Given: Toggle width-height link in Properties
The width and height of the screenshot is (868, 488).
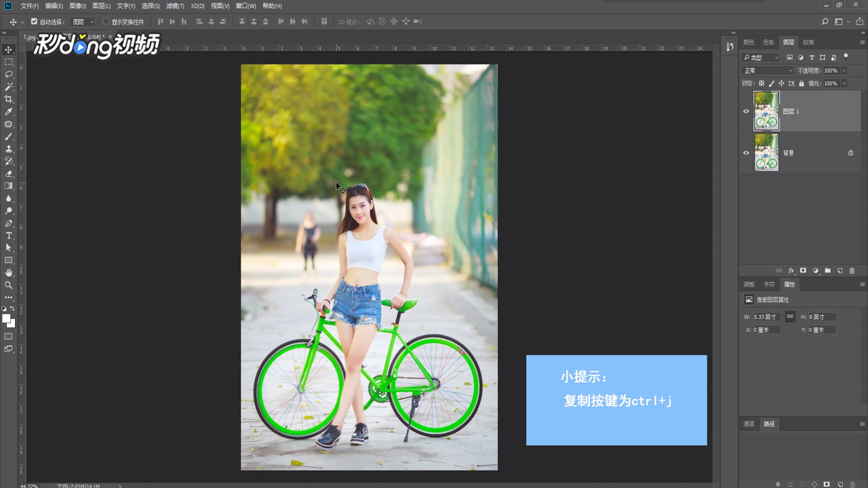Looking at the screenshot, I should 790,317.
